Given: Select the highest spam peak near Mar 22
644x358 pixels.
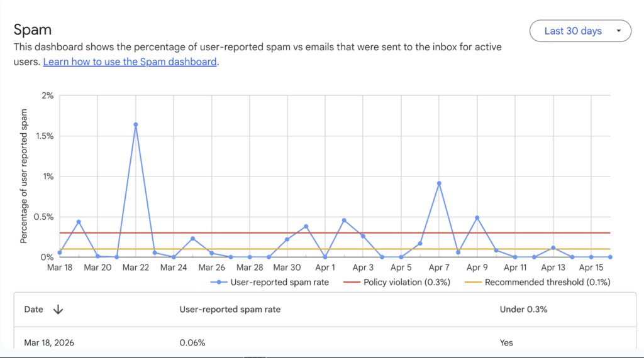Looking at the screenshot, I should pos(136,124).
